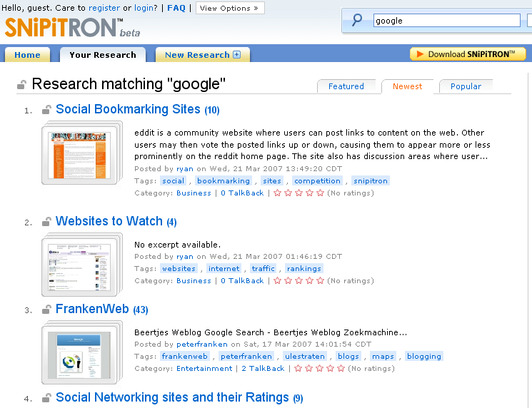This screenshot has height=408, width=532.
Task: Rate Social Bookmarking Sites with first star
Action: click(x=278, y=193)
